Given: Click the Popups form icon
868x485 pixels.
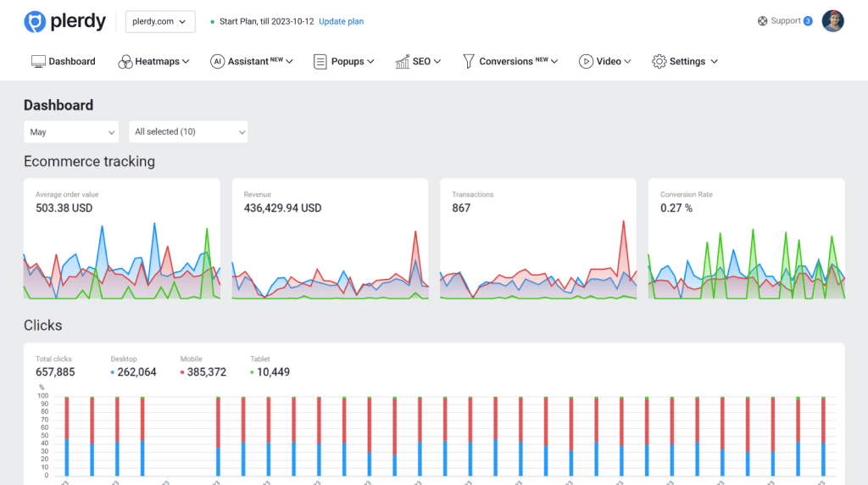Looking at the screenshot, I should (x=320, y=62).
